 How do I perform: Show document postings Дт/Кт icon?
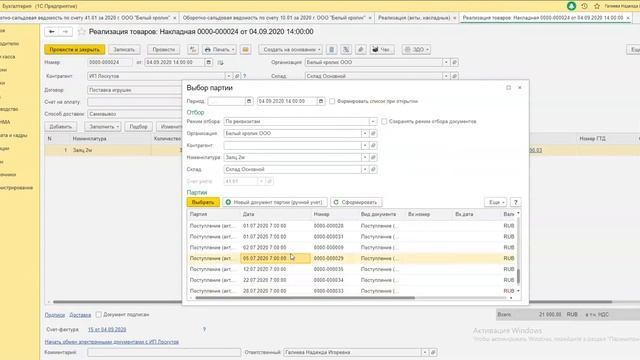tap(193, 49)
